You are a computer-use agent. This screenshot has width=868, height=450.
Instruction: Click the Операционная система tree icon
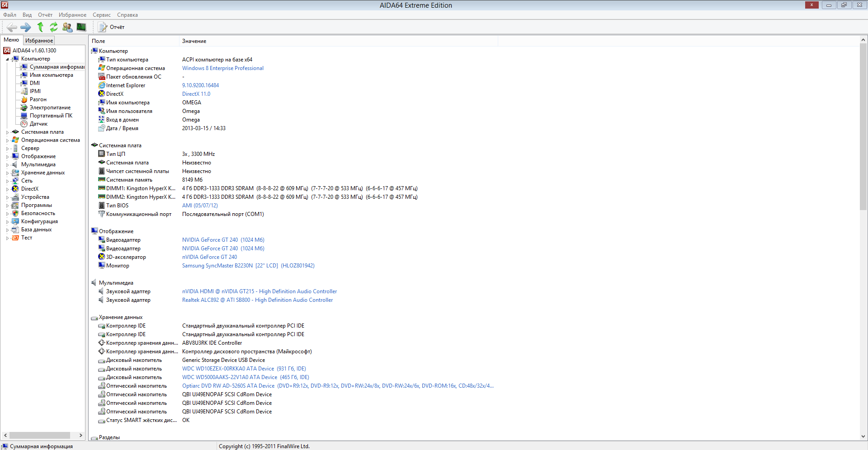point(15,140)
